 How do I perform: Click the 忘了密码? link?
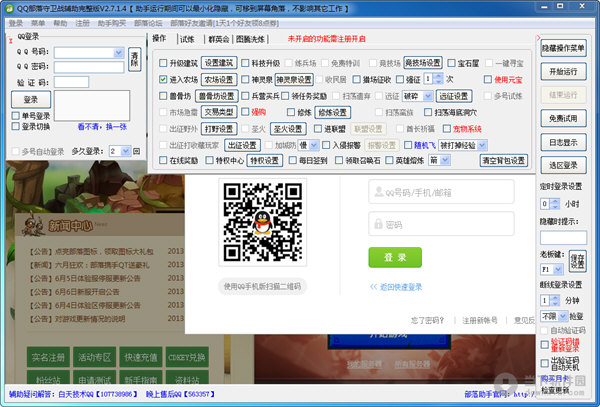[x=427, y=320]
